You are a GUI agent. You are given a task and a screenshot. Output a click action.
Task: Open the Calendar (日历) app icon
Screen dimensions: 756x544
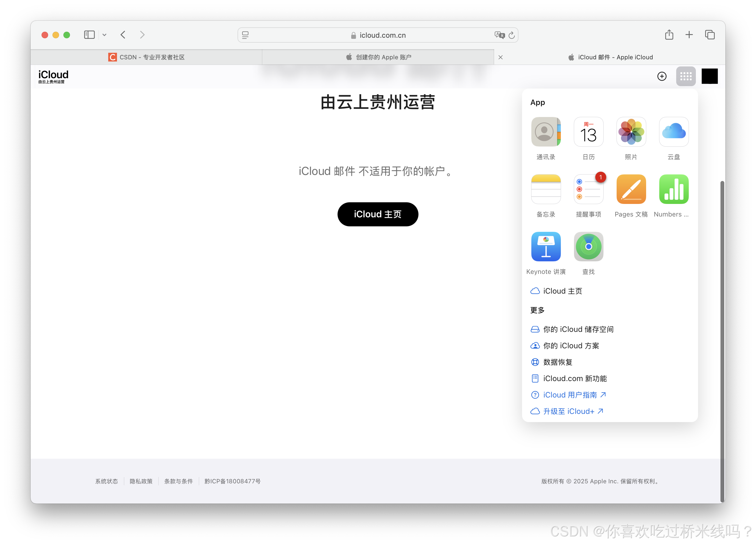588,132
